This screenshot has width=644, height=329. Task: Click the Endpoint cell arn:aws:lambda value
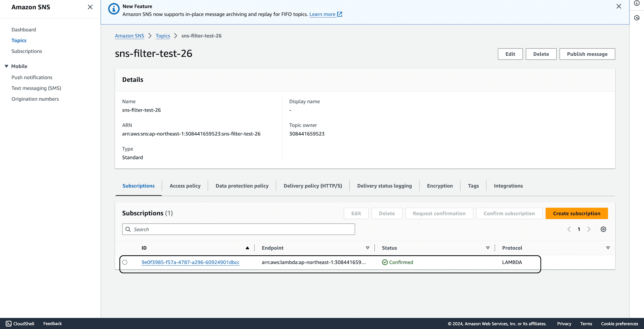click(x=314, y=262)
